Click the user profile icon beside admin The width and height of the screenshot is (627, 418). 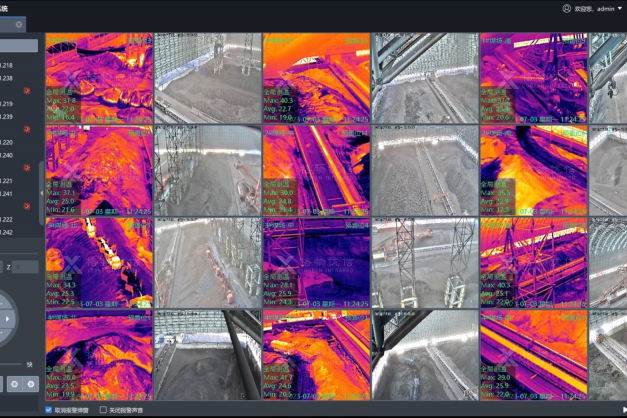pos(568,8)
